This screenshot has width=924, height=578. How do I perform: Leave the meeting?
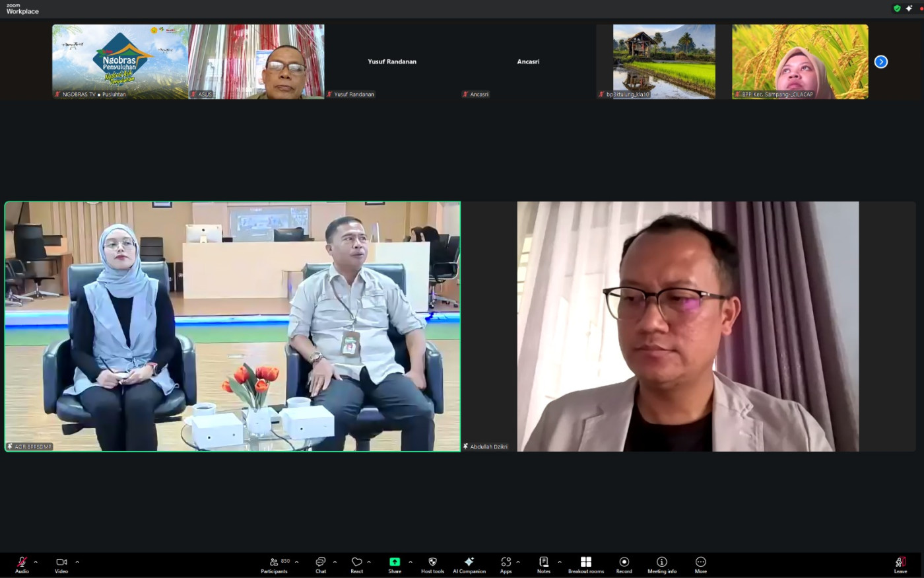coord(900,564)
